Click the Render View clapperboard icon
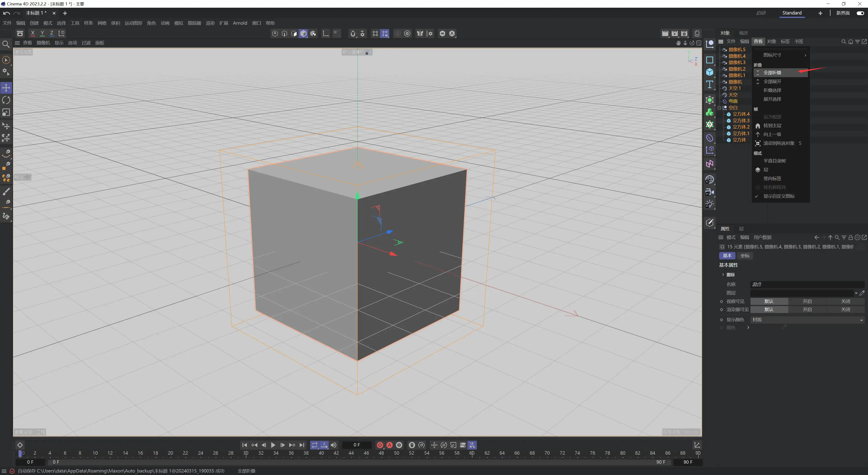This screenshot has width=868, height=475. pyautogui.click(x=665, y=33)
